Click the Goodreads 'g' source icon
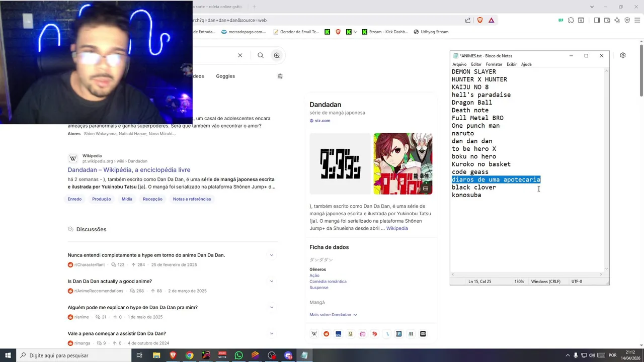 coord(350,334)
